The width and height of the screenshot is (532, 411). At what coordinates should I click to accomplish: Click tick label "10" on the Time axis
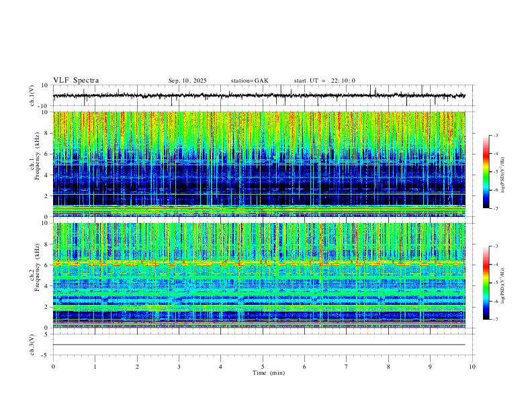point(472,367)
